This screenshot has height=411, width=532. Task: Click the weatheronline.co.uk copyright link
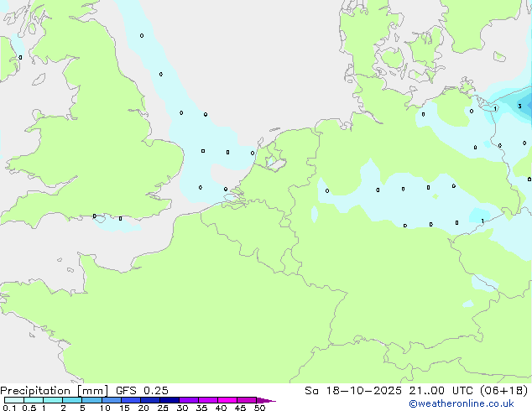click(462, 403)
